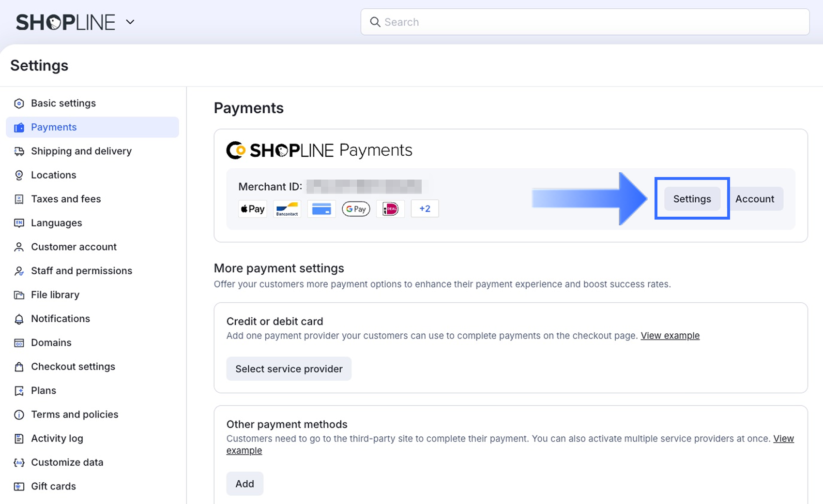823x504 pixels.
Task: Click the search magnifier icon
Action: click(x=375, y=22)
